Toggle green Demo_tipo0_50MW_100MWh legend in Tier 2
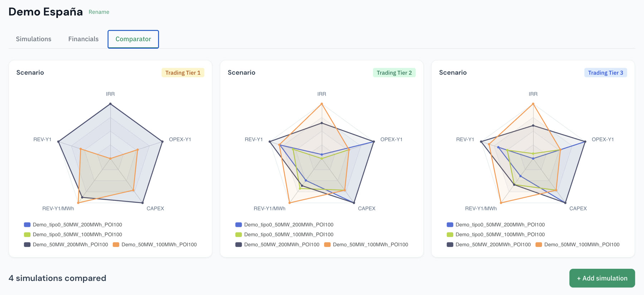 tap(284, 235)
